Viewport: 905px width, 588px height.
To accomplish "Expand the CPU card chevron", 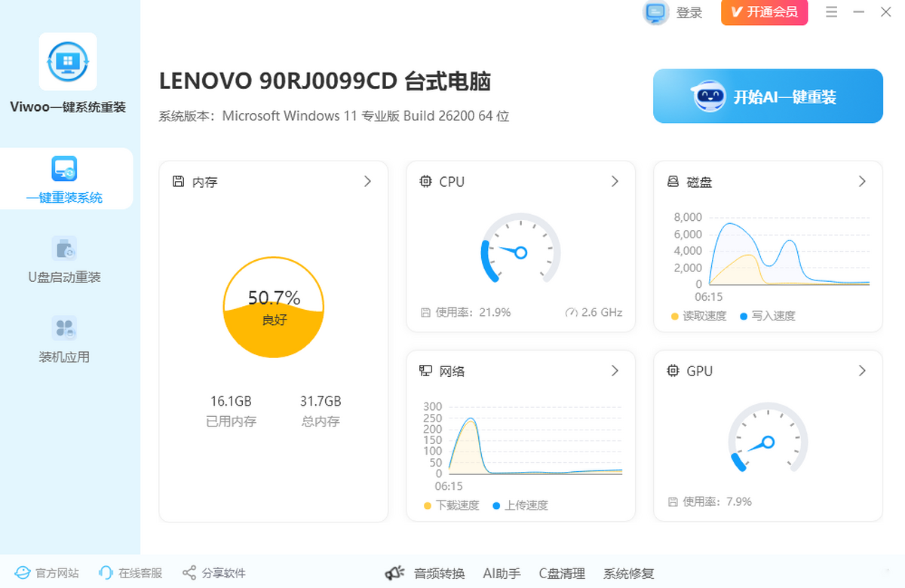I will (615, 182).
